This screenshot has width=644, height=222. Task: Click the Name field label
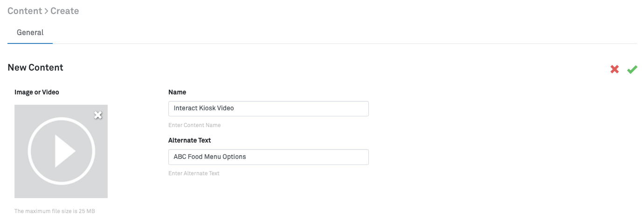pos(177,92)
